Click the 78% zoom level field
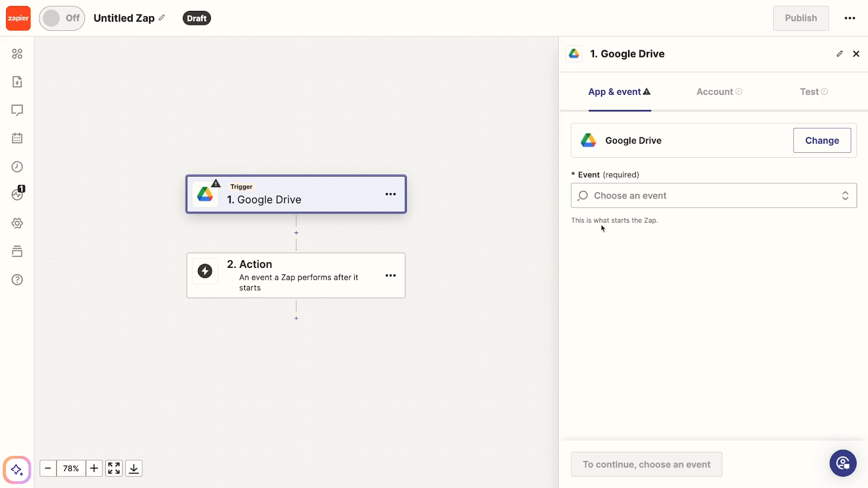Screen dimensions: 868x488 71,468
